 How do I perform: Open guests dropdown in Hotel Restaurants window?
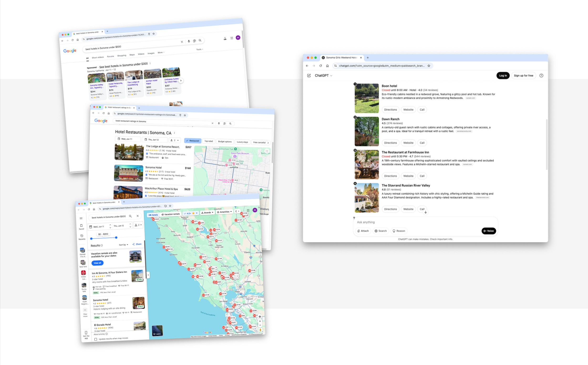click(x=175, y=140)
